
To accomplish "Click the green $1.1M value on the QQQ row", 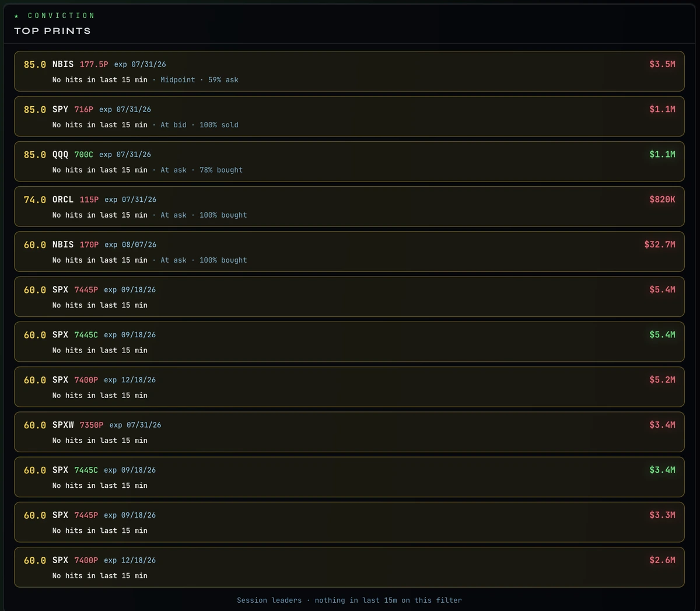I will pyautogui.click(x=662, y=154).
